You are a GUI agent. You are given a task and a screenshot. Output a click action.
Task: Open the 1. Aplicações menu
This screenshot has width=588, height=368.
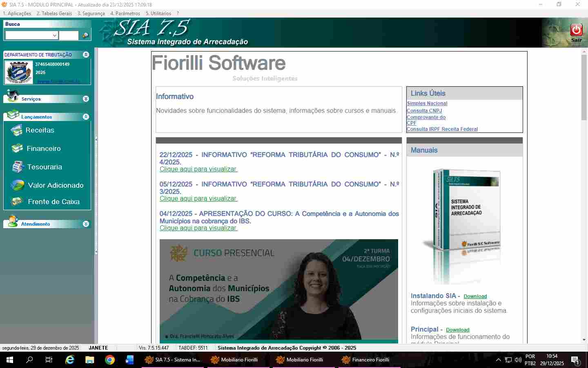[x=17, y=13]
